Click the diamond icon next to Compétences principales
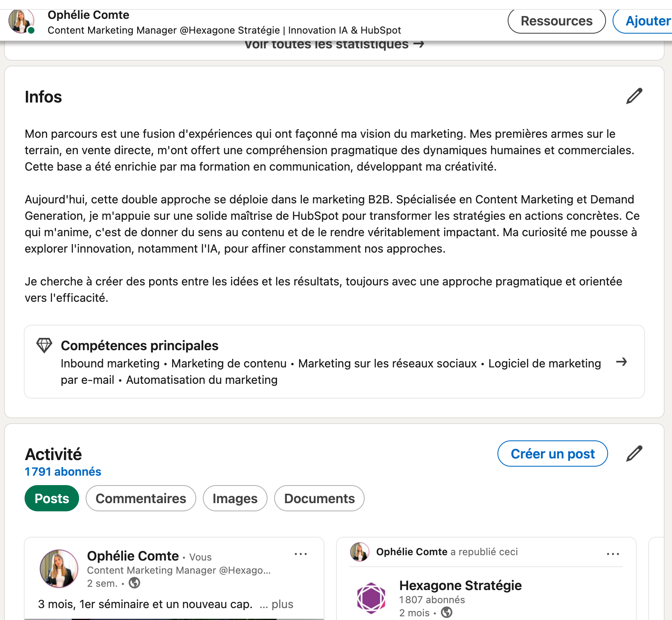 click(44, 346)
